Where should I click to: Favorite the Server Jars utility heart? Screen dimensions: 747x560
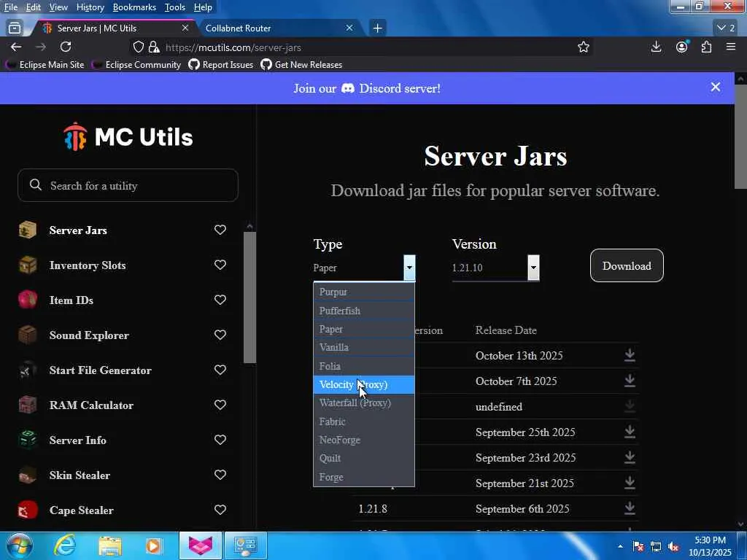[220, 230]
